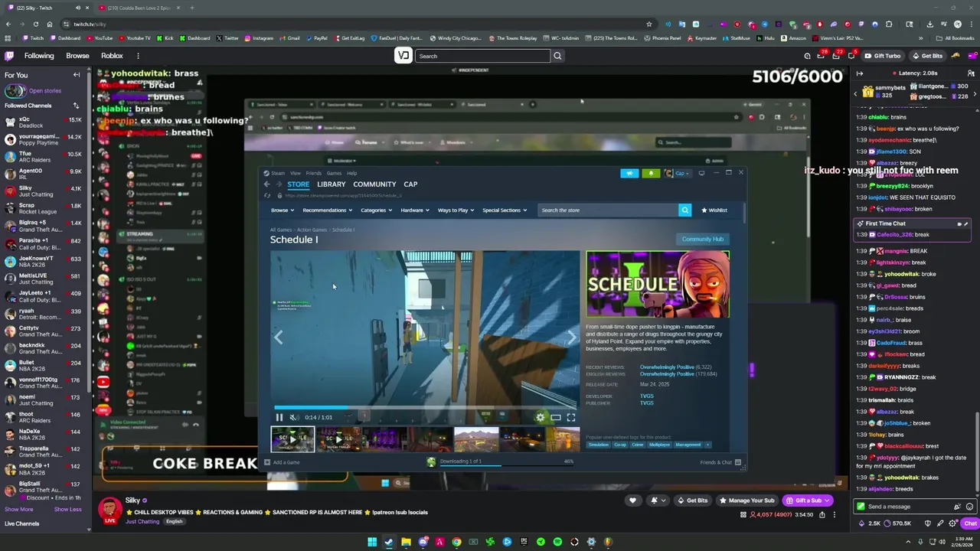Open the Steam Games menu
The image size is (980, 551).
(334, 173)
